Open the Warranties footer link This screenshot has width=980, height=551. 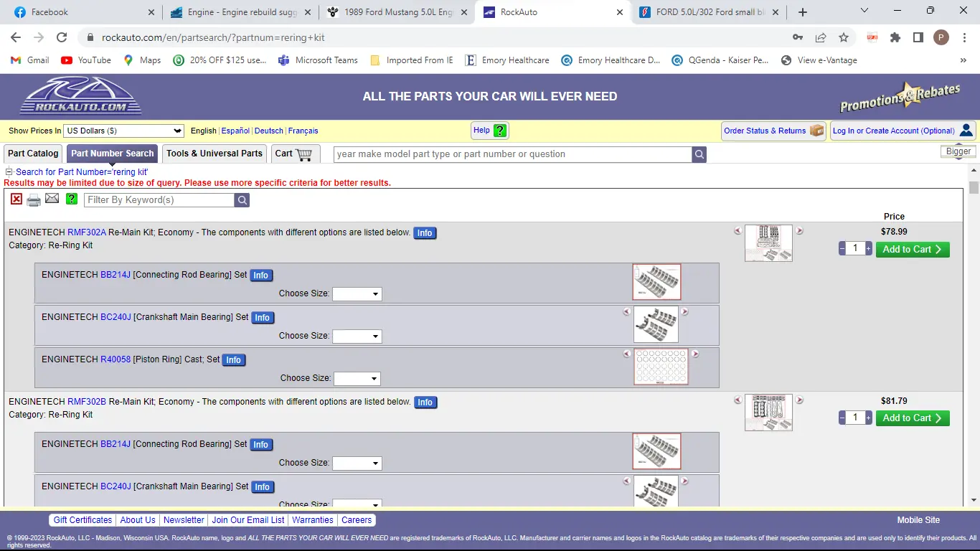(x=313, y=520)
